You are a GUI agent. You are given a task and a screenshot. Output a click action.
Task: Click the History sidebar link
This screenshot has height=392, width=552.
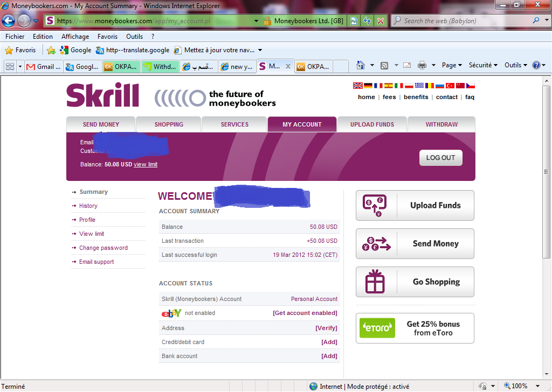tap(88, 206)
